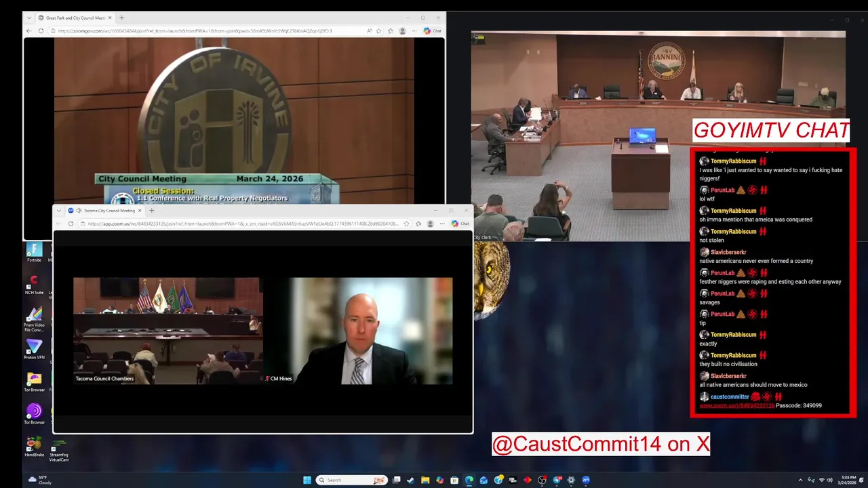Screen dimensions: 868x488
Task: Open Zoom app from the taskbar
Action: (x=586, y=480)
